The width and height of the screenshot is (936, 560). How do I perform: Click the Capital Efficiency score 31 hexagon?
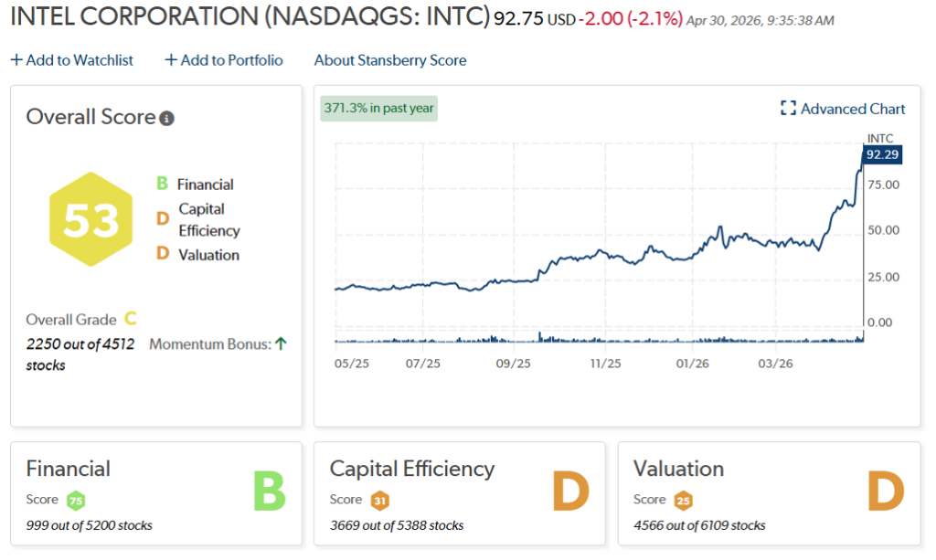point(379,501)
